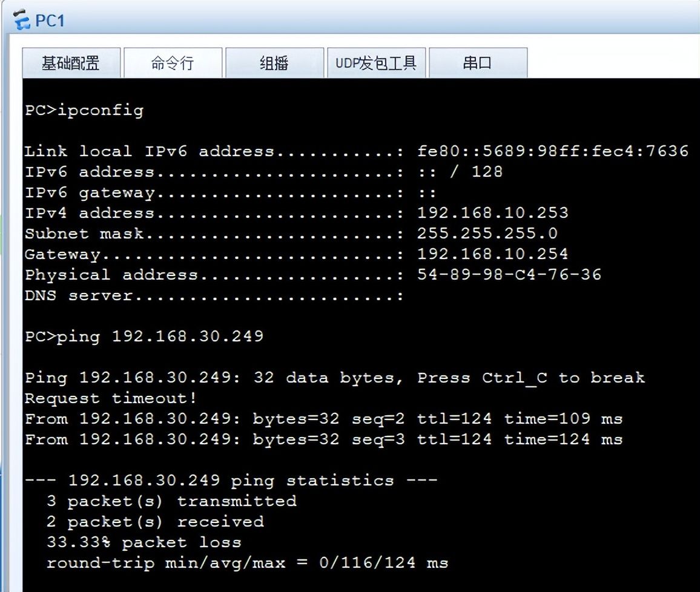This screenshot has width=700, height=592.
Task: Click the seq=2 ping reply line
Action: coord(324,419)
